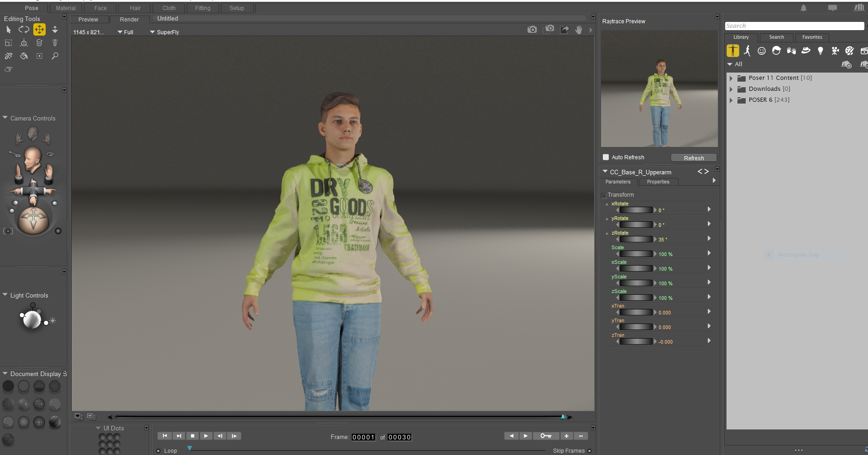The image size is (868, 455).
Task: Open the library Search tab
Action: click(776, 37)
